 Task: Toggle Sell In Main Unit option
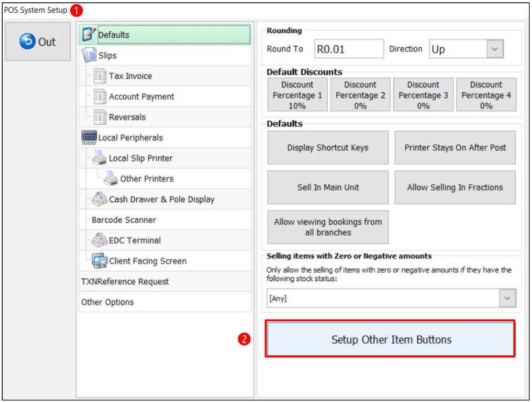[x=328, y=188]
